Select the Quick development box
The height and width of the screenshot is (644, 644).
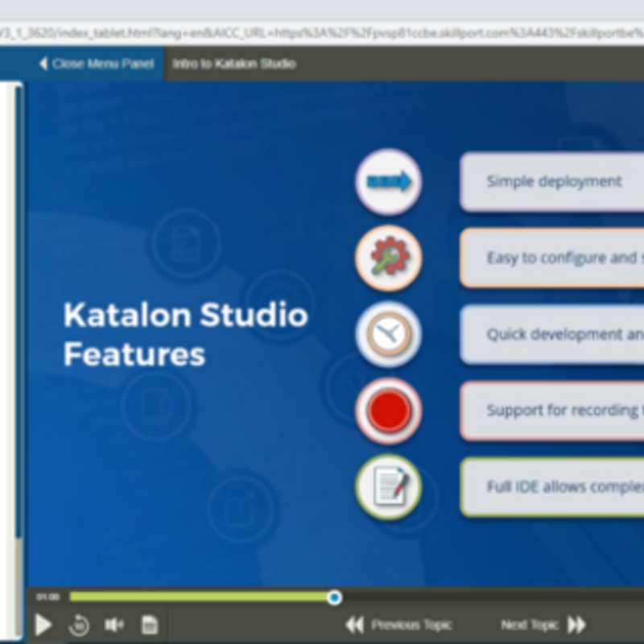[x=551, y=334]
